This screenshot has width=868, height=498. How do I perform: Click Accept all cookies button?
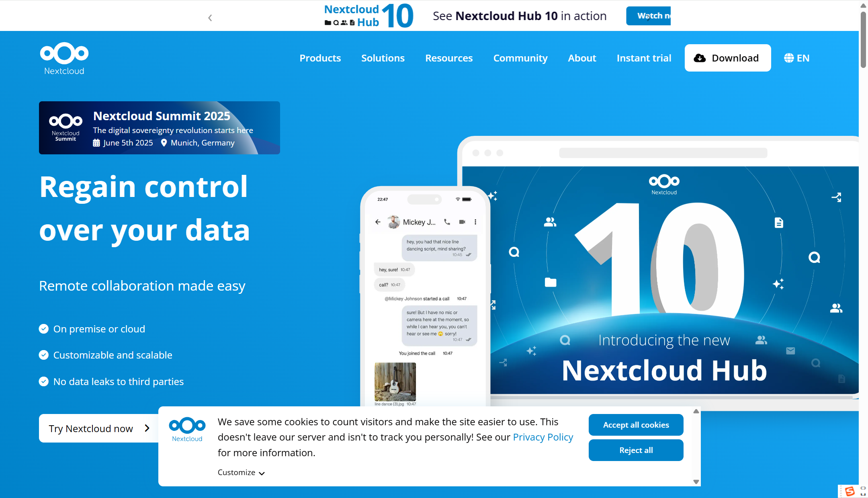(636, 425)
